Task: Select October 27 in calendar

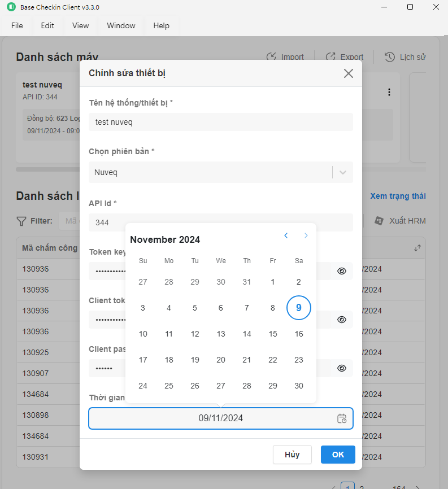Action: click(x=142, y=282)
